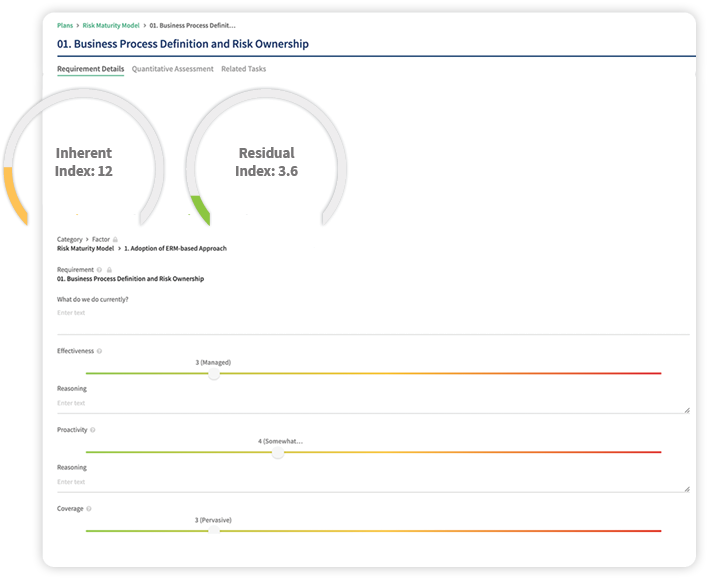The height and width of the screenshot is (579, 709).
Task: Open the Quantitative Assessment tab
Action: (172, 69)
